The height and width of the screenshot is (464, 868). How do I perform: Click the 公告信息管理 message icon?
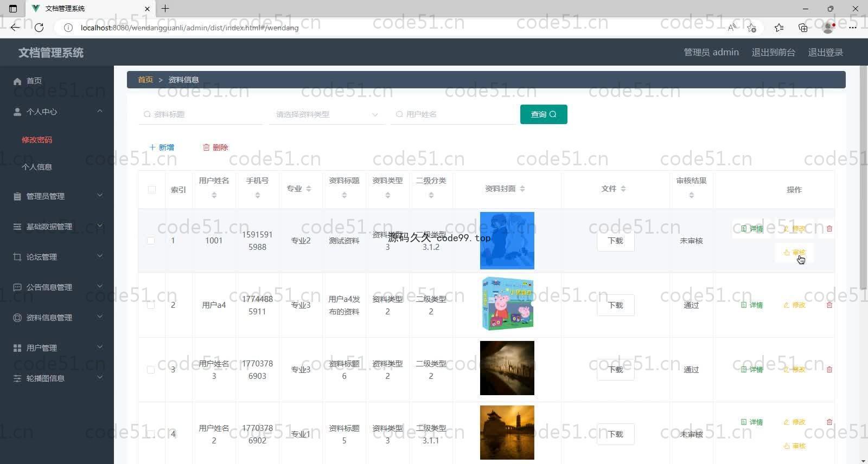click(x=17, y=287)
